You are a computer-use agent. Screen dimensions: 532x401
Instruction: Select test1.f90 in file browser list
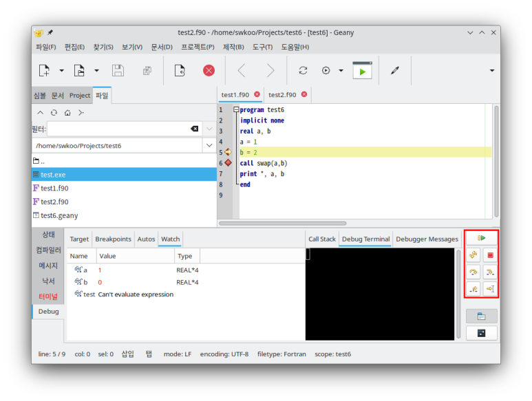(x=124, y=188)
